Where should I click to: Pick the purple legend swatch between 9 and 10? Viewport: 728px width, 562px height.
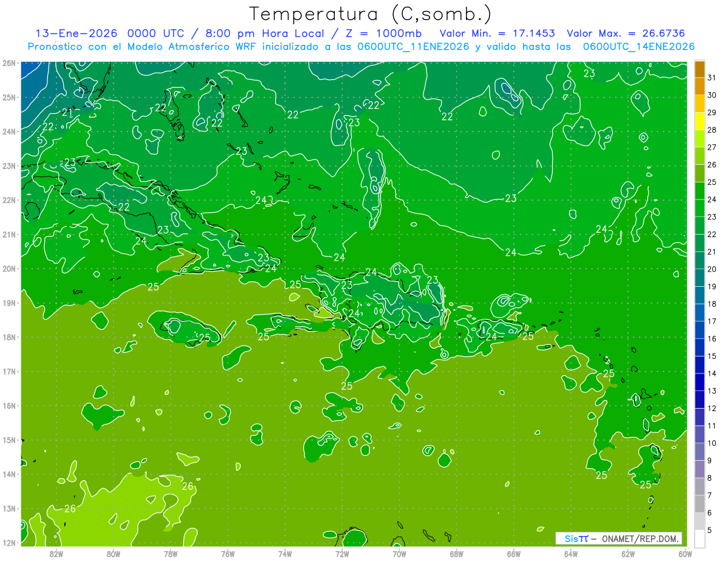(699, 452)
